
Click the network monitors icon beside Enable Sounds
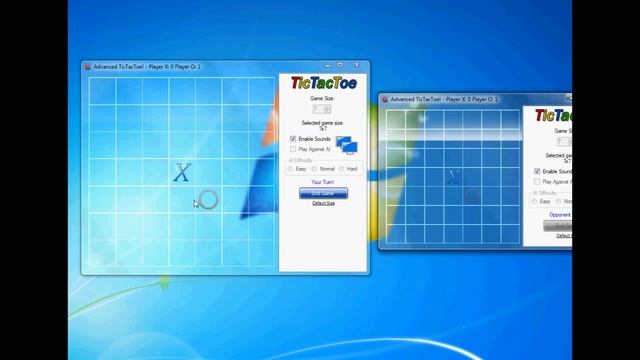coord(347,145)
